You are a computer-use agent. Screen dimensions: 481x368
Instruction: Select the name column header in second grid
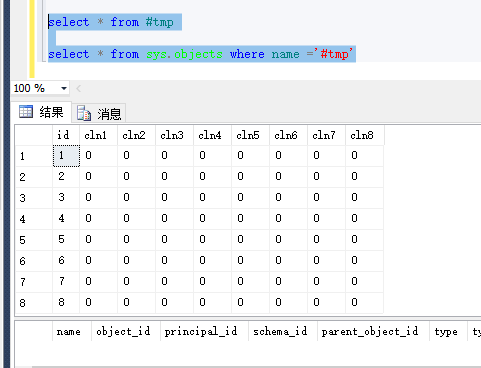pyautogui.click(x=72, y=331)
